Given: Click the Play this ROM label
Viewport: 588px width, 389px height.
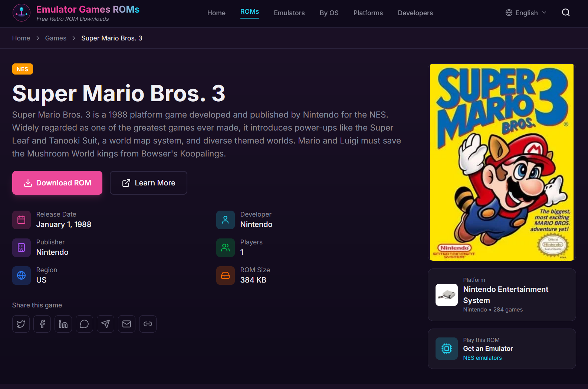Looking at the screenshot, I should click(481, 340).
